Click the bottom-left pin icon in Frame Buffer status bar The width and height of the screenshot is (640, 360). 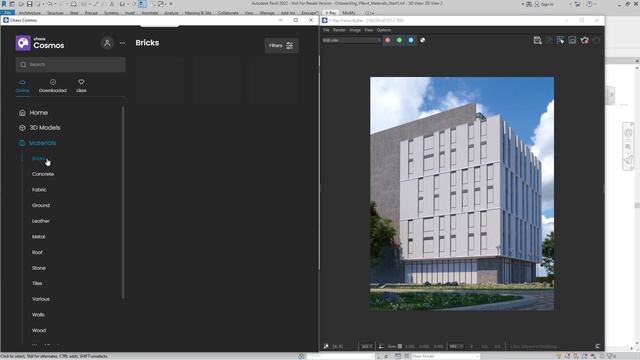326,347
